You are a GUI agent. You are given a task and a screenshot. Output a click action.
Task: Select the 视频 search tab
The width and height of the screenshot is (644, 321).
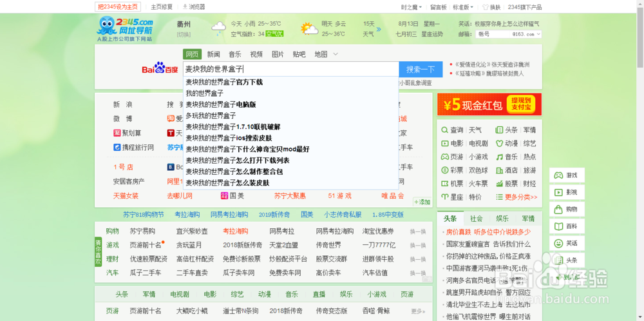256,54
